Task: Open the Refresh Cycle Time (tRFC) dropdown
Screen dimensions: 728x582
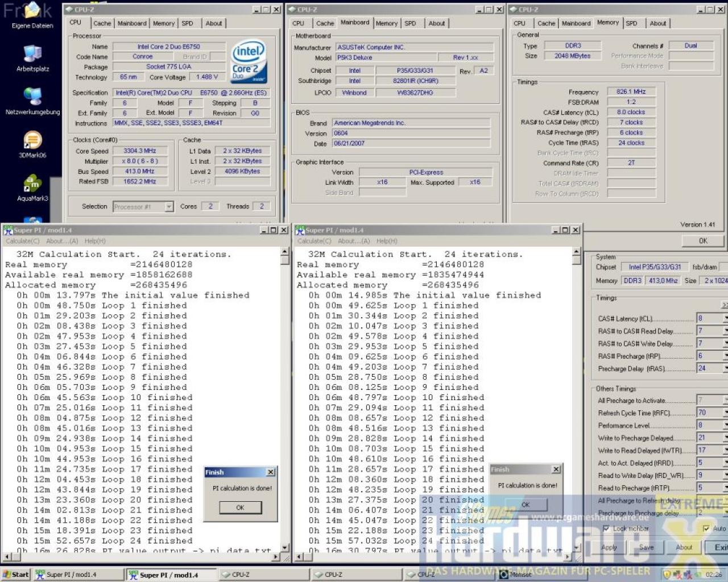Action: [x=726, y=413]
